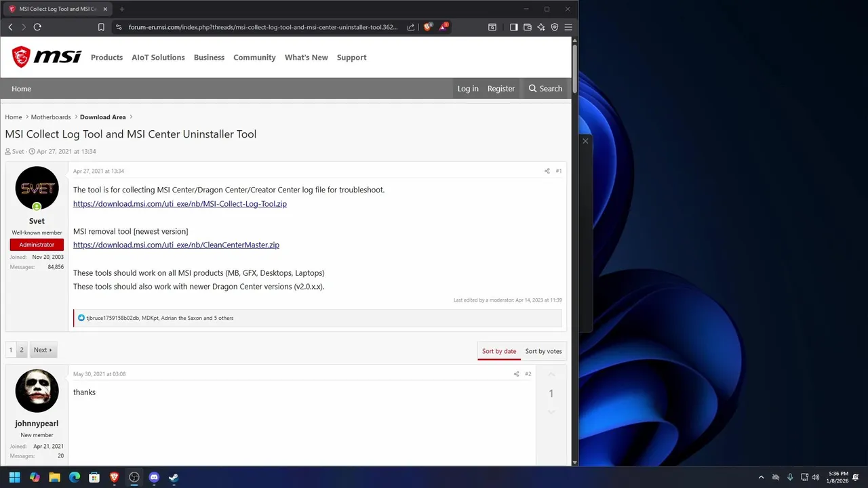
Task: Bookmark this page with the bookmark icon
Action: pos(101,27)
